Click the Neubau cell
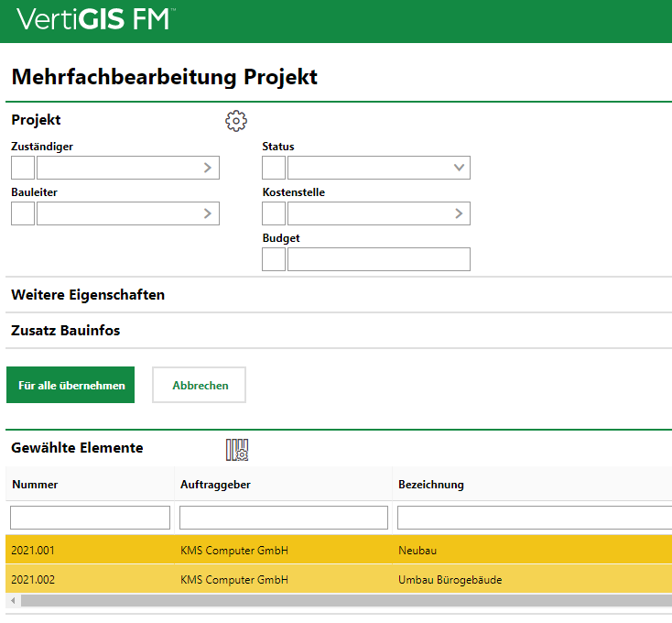The height and width of the screenshot is (623, 672). point(417,551)
